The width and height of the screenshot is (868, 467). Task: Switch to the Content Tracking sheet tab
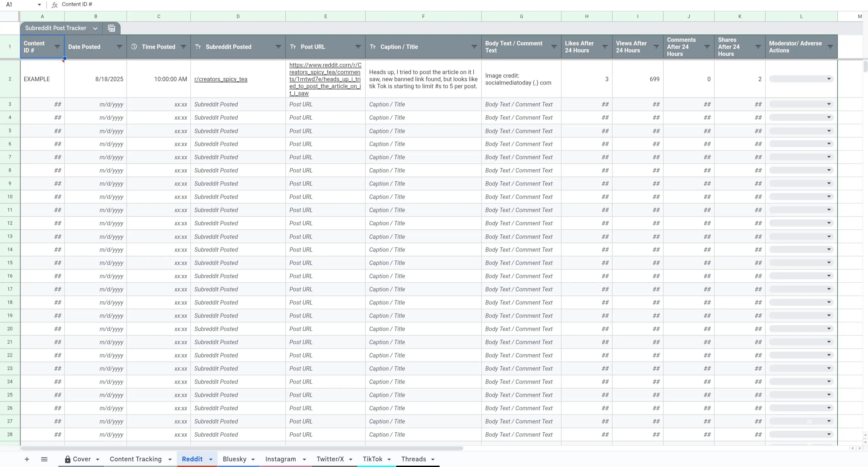135,459
